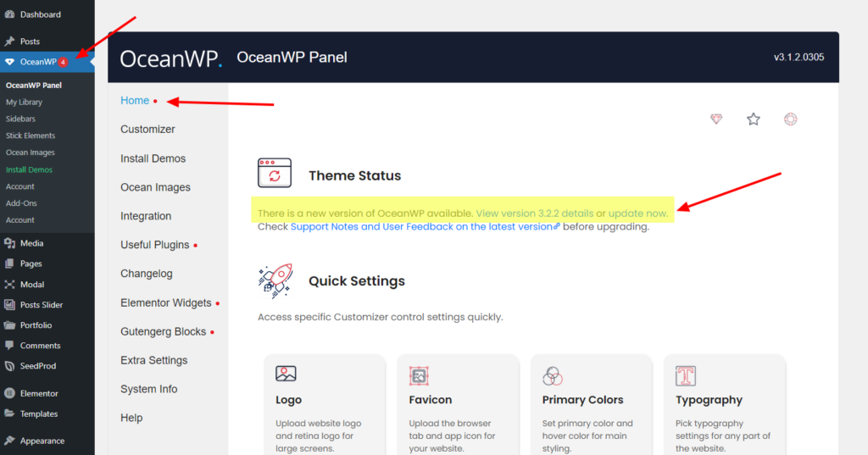
Task: Click the Posts Slider icon
Action: click(9, 304)
